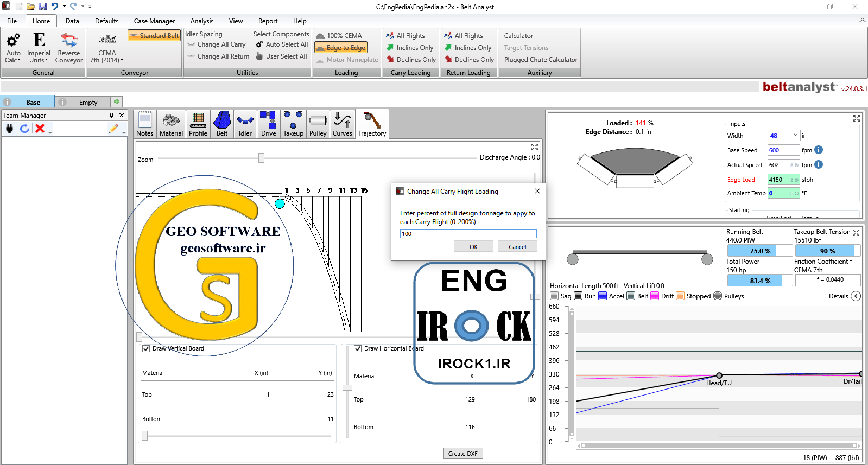
Task: Open the Idler tool
Action: 245,124
